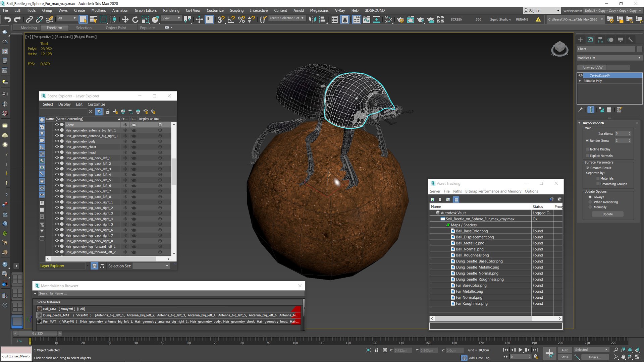Collapse the TurboSmooth rollout

tap(579, 123)
